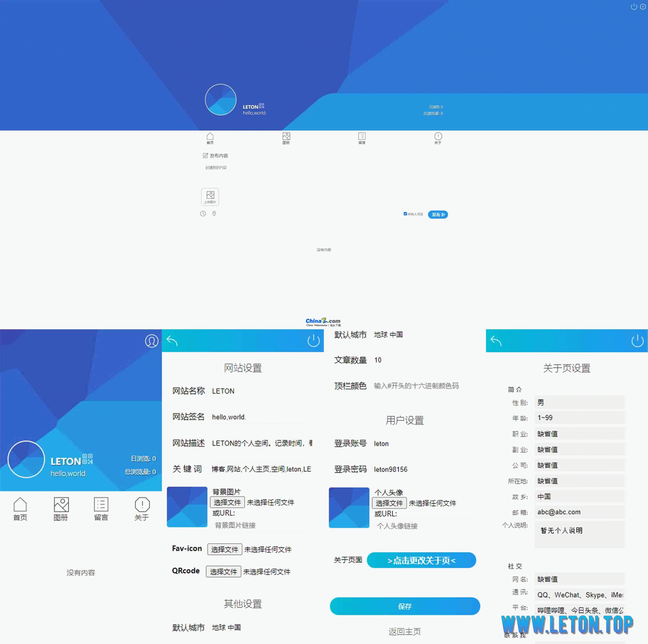
Task: Click 选择文件 button for Fav-icon
Action: pyautogui.click(x=225, y=549)
